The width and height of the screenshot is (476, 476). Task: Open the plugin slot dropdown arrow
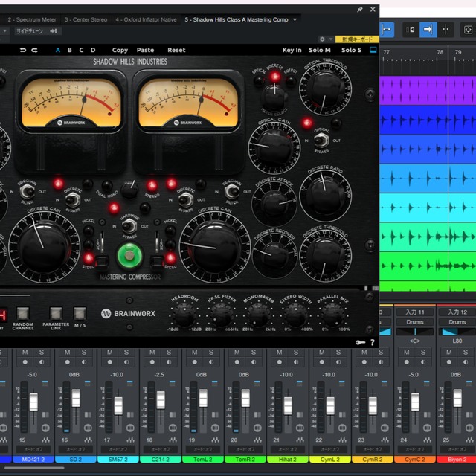pyautogui.click(x=295, y=19)
